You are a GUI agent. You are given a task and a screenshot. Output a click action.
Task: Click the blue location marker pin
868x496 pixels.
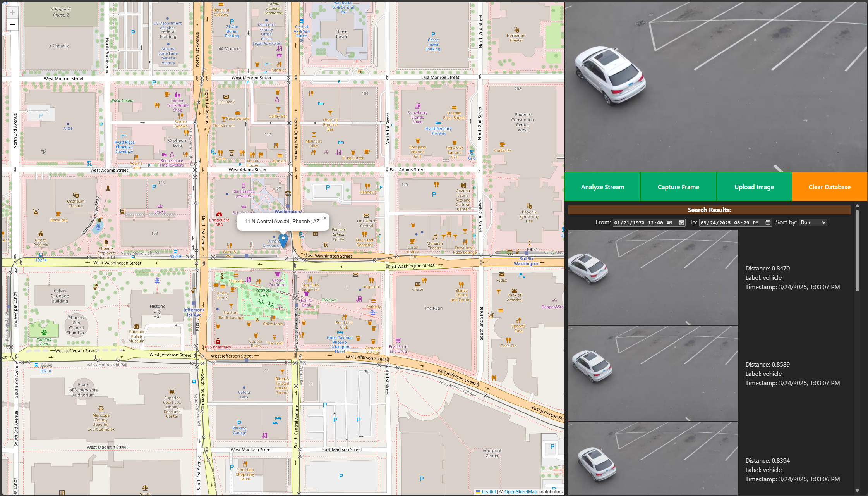(283, 240)
